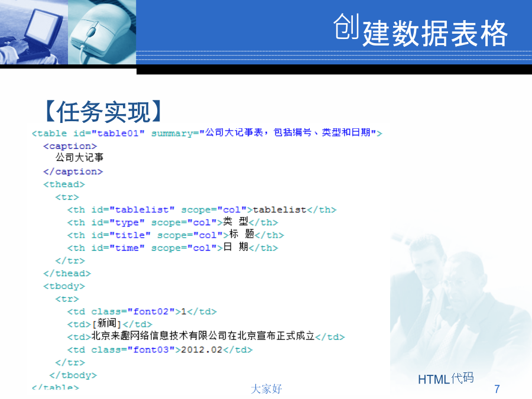The width and height of the screenshot is (532, 399).
Task: Click the slide page number 7
Action: [497, 389]
